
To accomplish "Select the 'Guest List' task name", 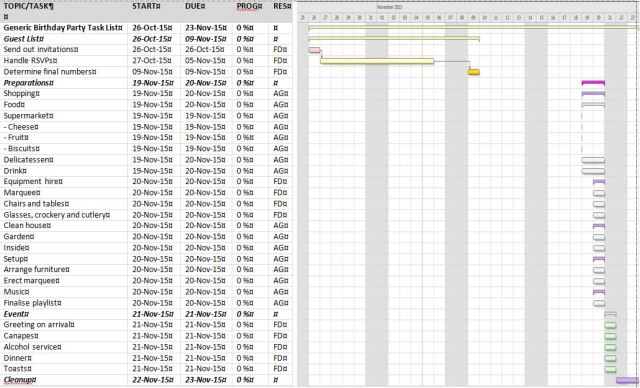I will [24, 39].
